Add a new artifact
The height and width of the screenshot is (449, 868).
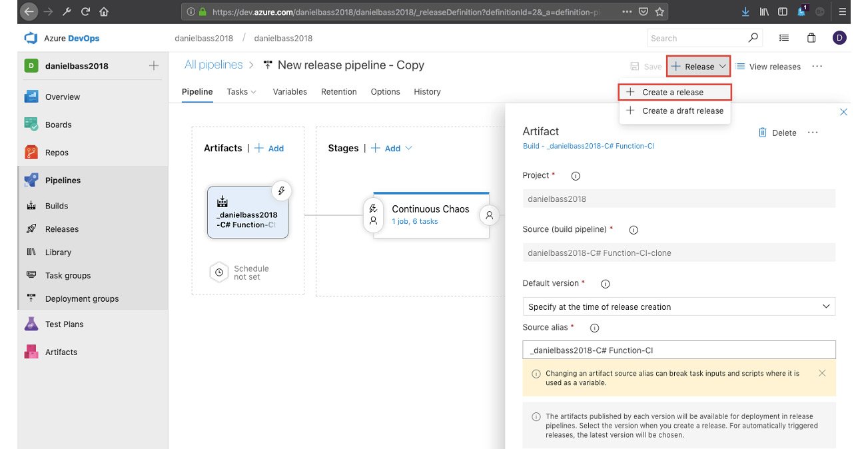tap(269, 149)
